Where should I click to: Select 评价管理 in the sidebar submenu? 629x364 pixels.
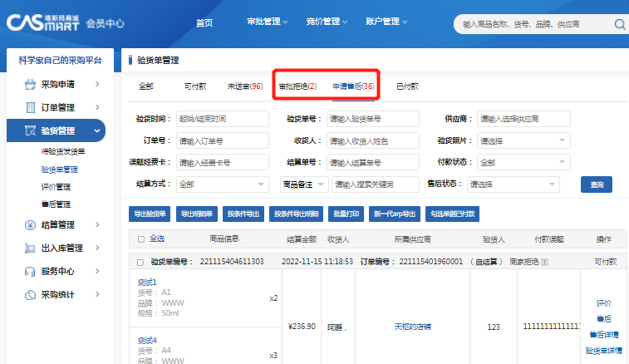pyautogui.click(x=57, y=187)
